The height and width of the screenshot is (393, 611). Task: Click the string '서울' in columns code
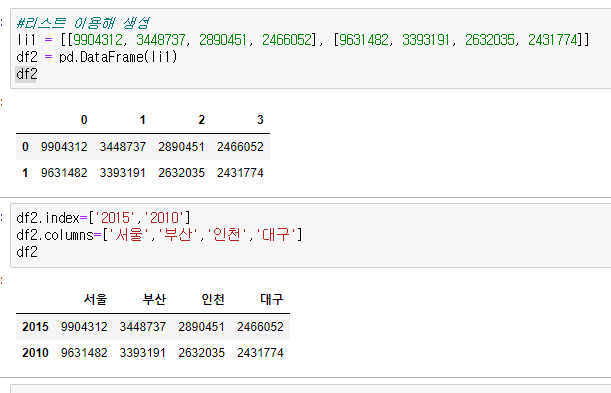click(129, 235)
